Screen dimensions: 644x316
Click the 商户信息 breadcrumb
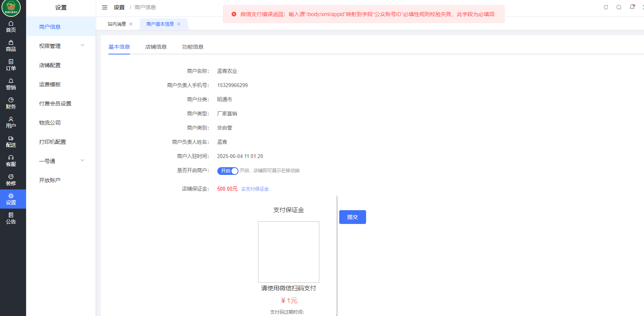(145, 7)
